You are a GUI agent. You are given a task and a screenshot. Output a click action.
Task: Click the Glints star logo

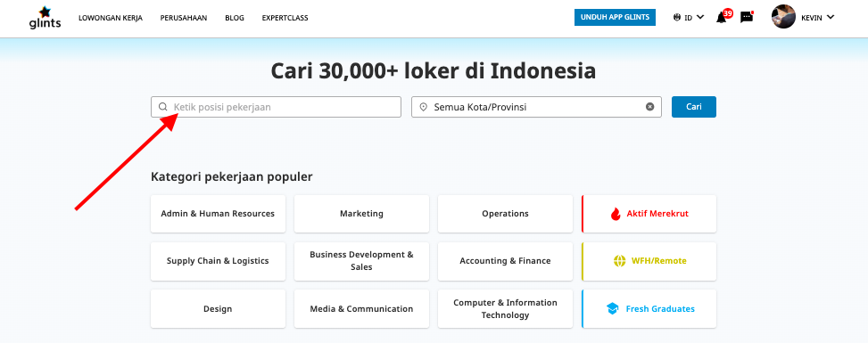[x=45, y=17]
